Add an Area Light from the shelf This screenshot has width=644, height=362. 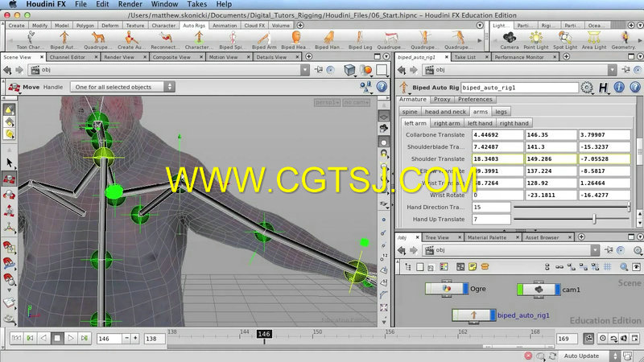594,40
